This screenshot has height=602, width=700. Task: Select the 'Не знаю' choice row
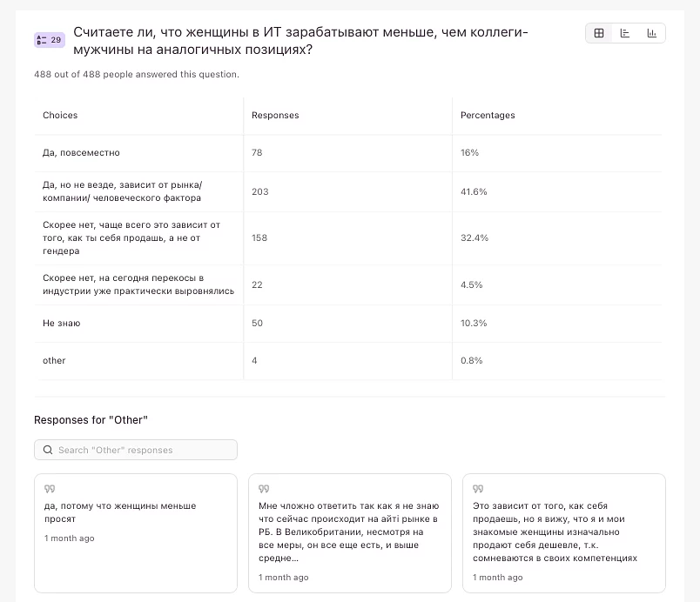pos(61,323)
